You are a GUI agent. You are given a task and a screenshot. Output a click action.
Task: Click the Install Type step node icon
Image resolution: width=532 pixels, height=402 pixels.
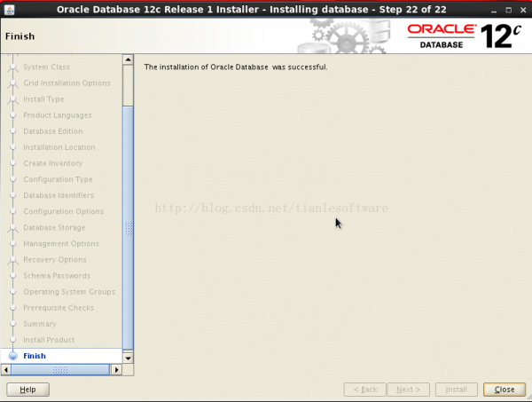click(13, 99)
